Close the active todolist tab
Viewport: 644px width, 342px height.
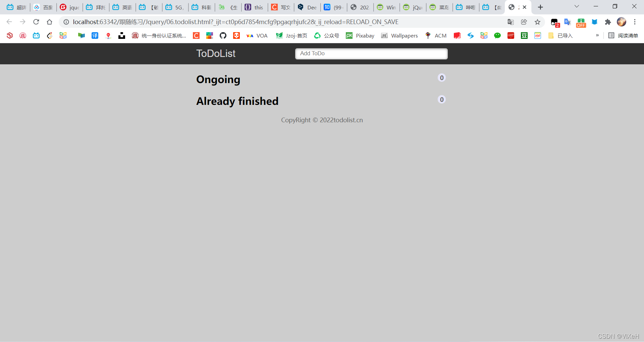525,7
